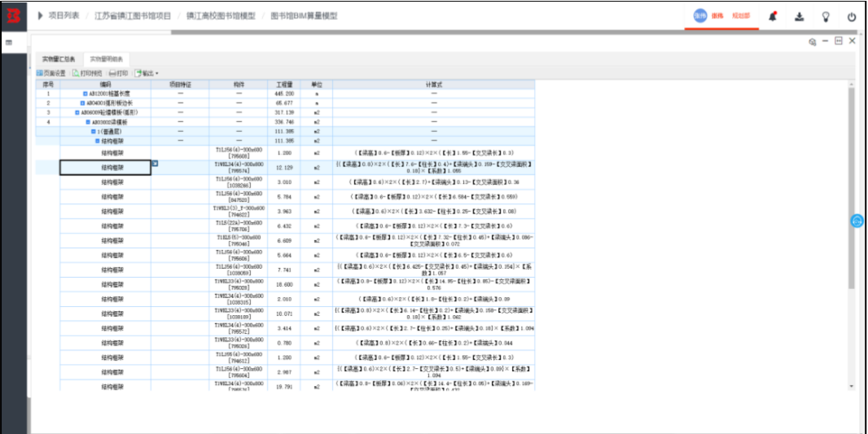Screen dimensions: 868x434
Task: Select the T1WKL3(3)_F-300x600 component cell
Action: 239,211
